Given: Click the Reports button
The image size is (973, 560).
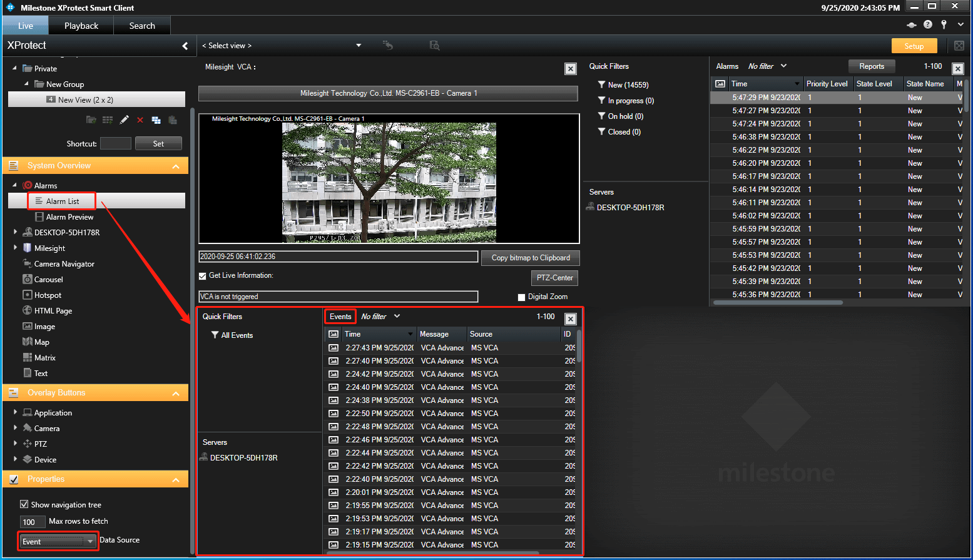Looking at the screenshot, I should pos(872,66).
